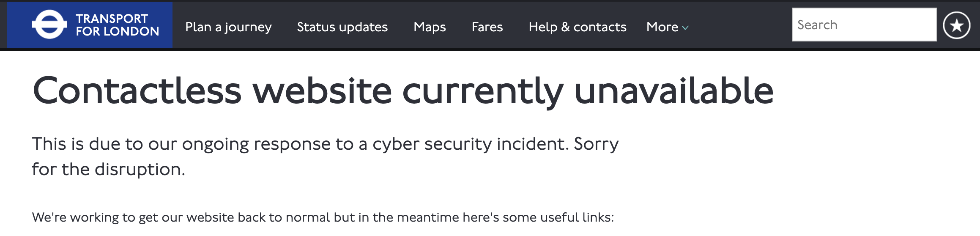Open the Fares section
The width and height of the screenshot is (980, 236).
487,27
